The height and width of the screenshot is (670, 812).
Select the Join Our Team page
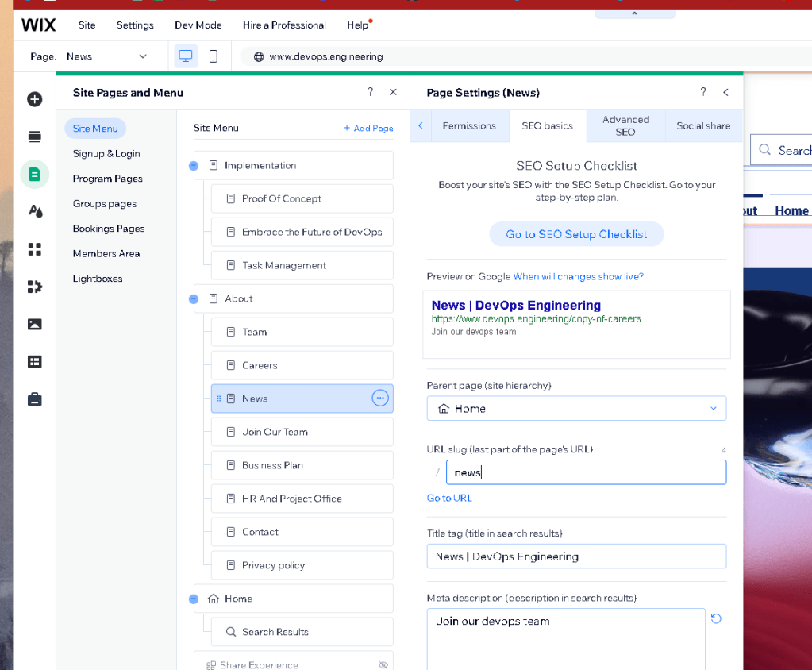(x=302, y=432)
